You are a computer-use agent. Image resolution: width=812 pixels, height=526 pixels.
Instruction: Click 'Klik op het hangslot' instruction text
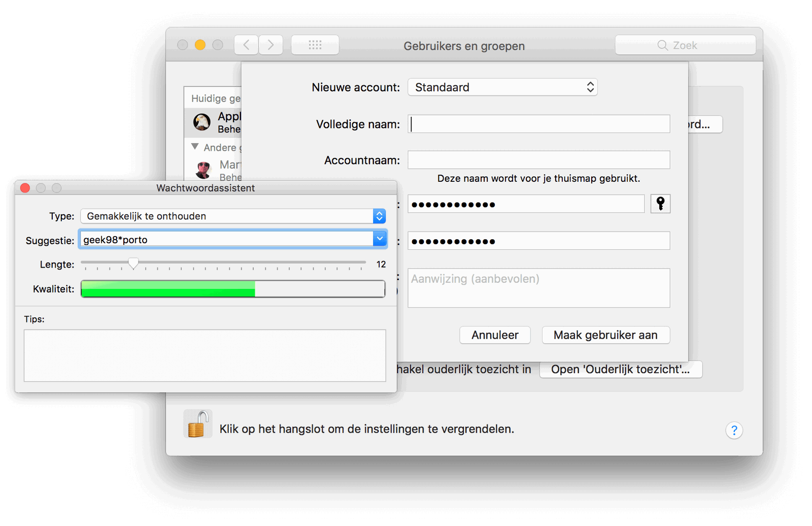click(x=366, y=429)
